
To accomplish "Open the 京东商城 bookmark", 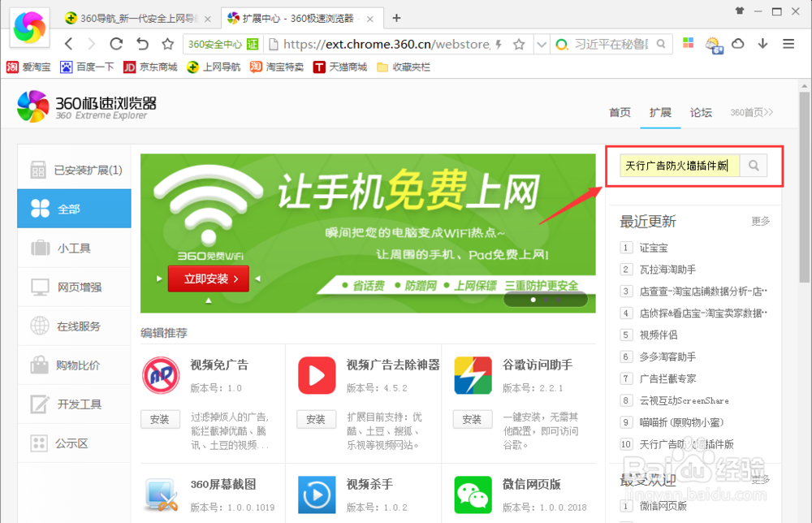I will coord(150,67).
